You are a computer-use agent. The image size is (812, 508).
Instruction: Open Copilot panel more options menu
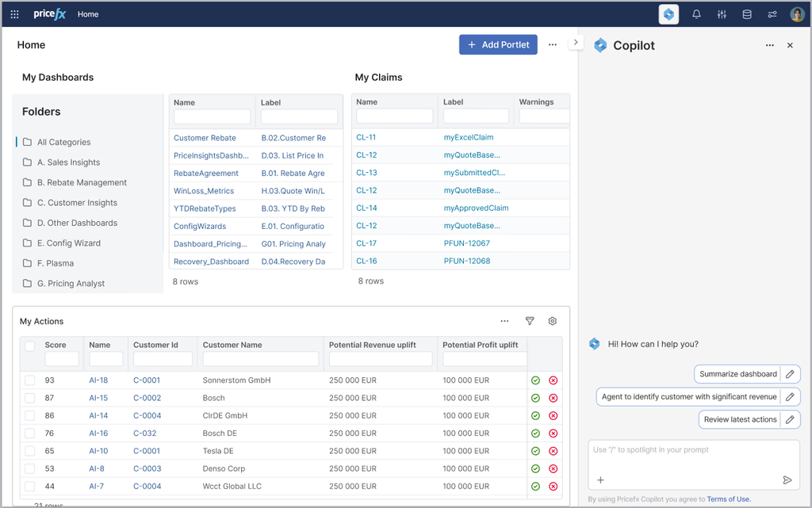769,46
